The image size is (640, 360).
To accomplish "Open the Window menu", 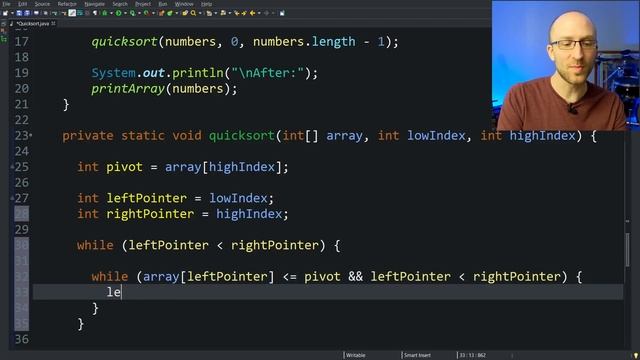I will [x=184, y=4].
